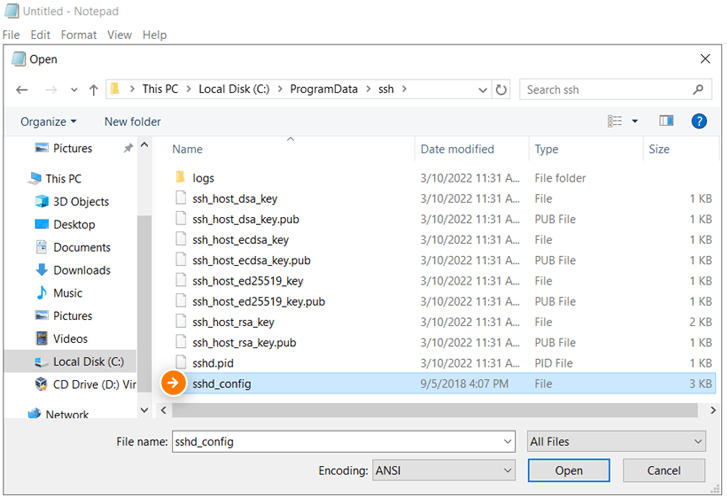Click the Open button
The height and width of the screenshot is (500, 727).
click(568, 471)
